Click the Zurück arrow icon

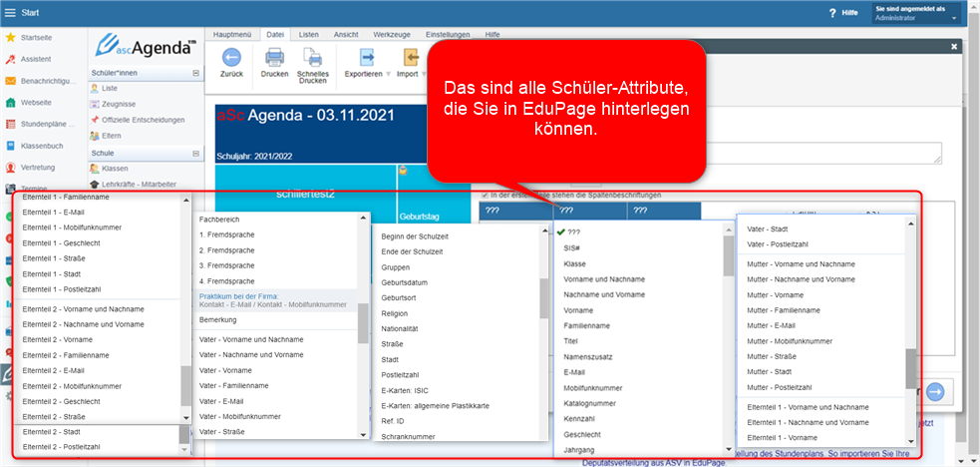pyautogui.click(x=231, y=58)
